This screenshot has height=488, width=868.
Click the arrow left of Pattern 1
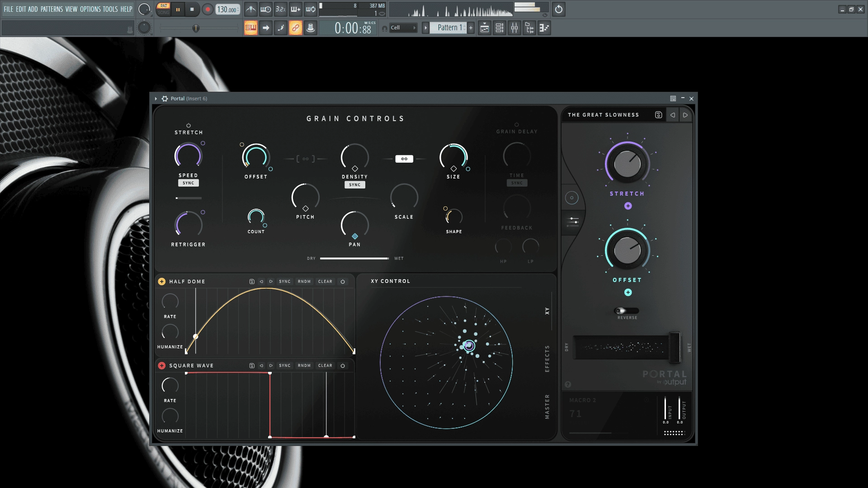click(x=425, y=28)
